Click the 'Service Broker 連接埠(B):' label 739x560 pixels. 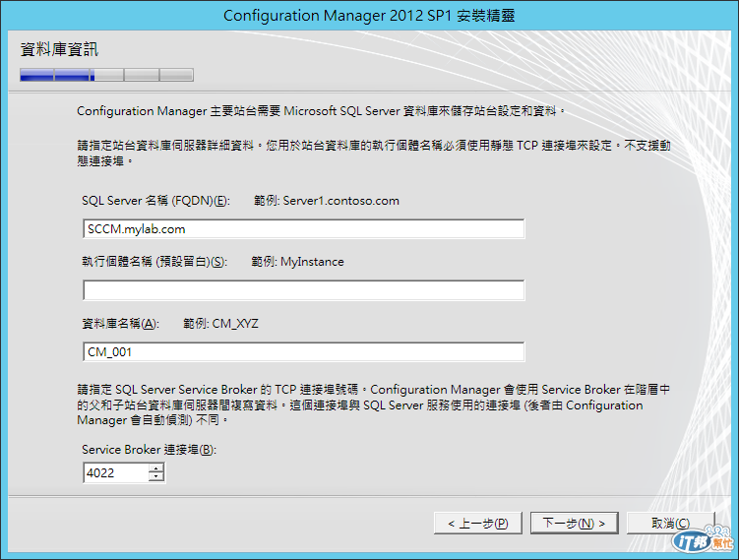pos(149,450)
